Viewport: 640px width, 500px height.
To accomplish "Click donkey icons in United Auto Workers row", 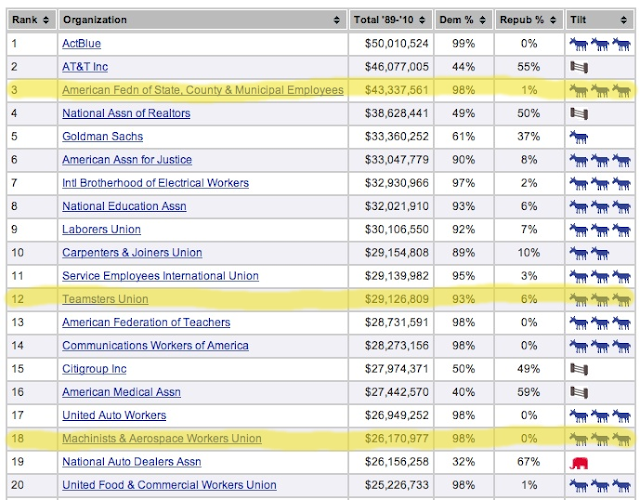I will coord(600,416).
